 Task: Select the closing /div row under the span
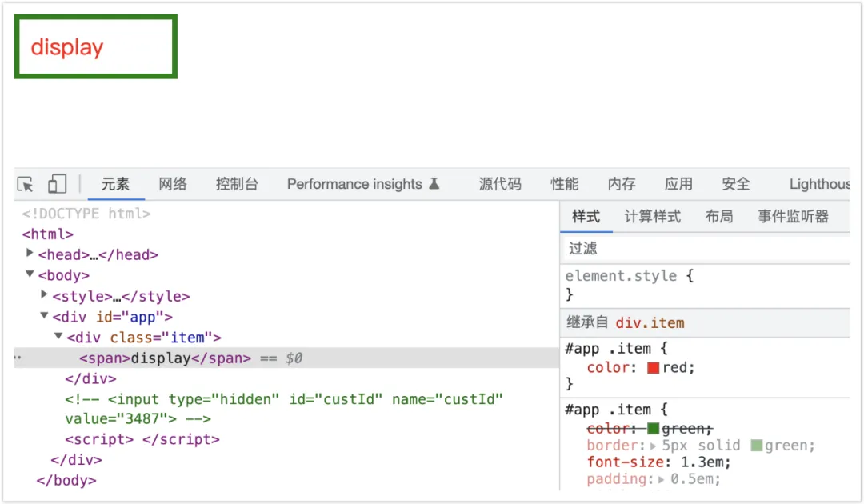[x=91, y=379]
